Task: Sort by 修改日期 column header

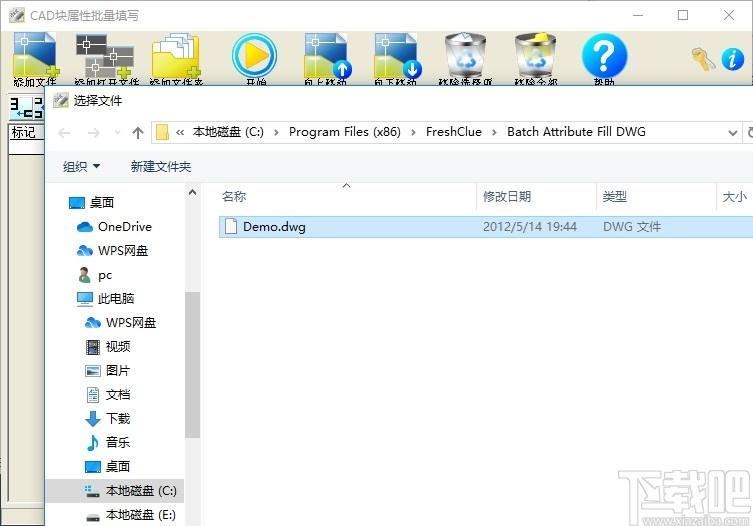Action: [x=507, y=197]
